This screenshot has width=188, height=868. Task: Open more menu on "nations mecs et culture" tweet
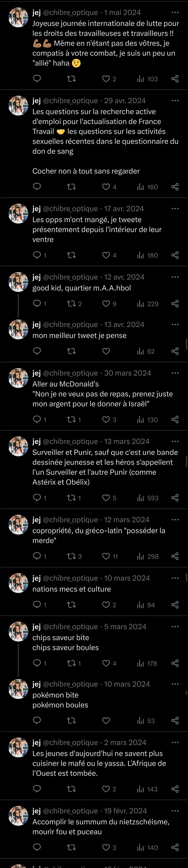[x=175, y=578]
